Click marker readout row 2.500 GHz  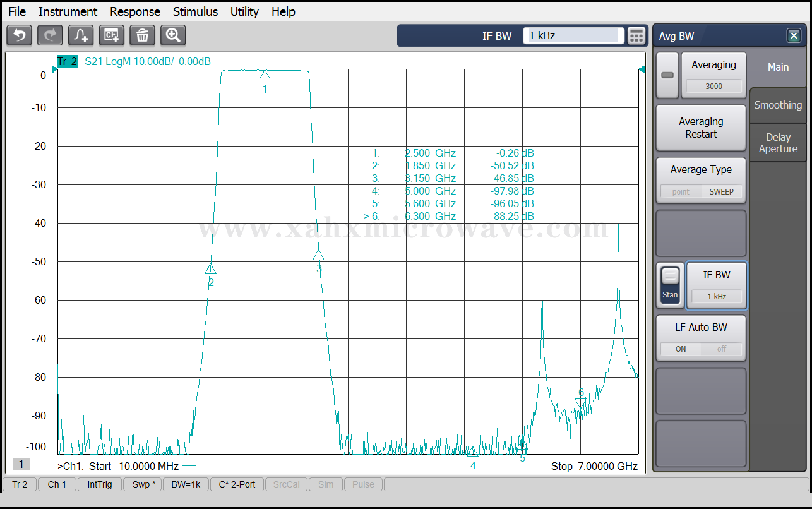click(453, 153)
